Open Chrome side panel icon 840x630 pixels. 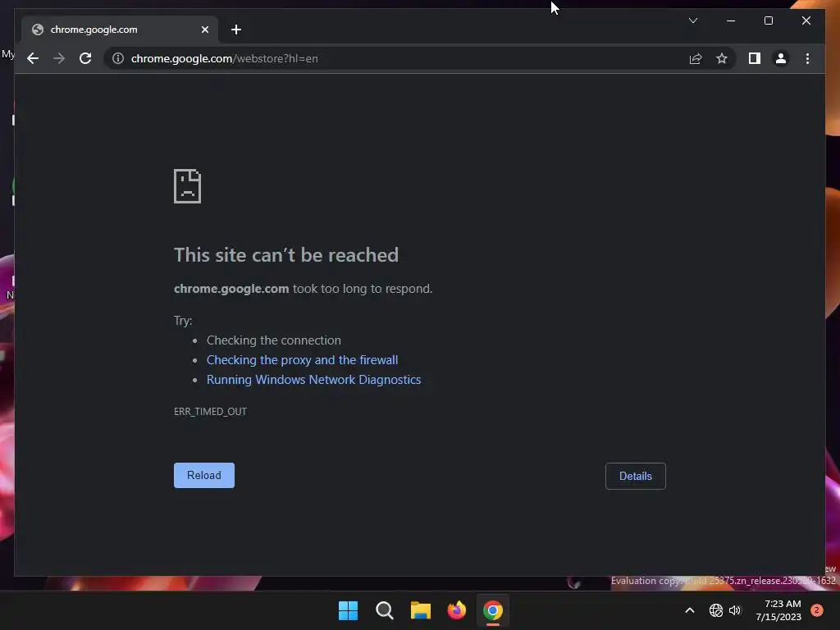pos(755,58)
